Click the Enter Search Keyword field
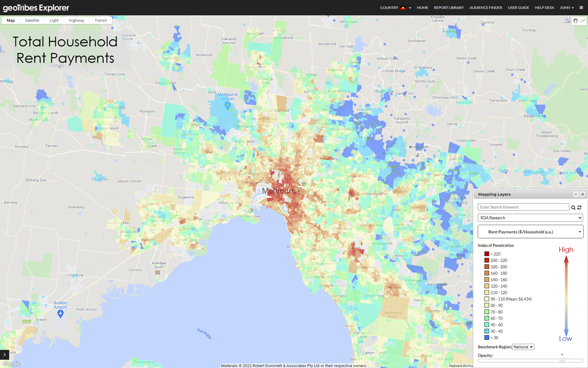 coord(523,207)
